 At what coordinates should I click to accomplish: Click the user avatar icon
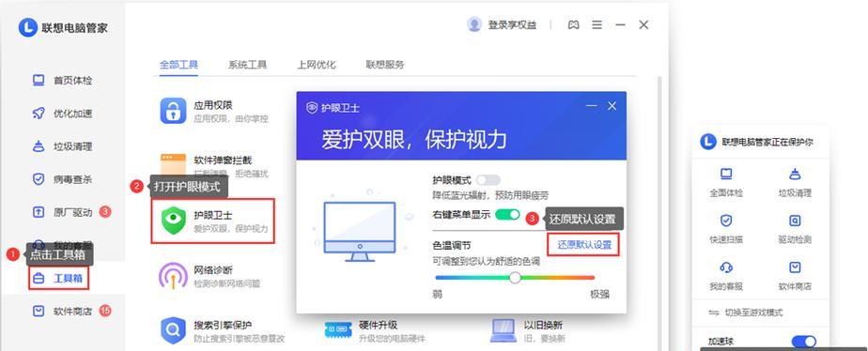[473, 24]
